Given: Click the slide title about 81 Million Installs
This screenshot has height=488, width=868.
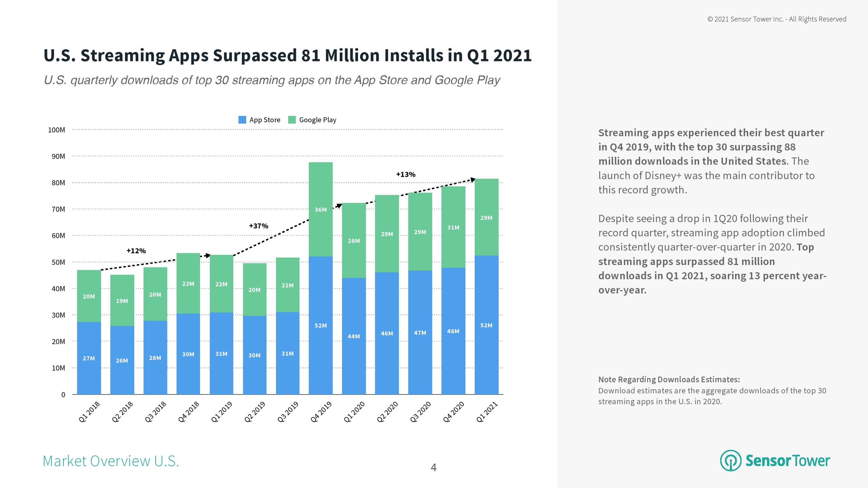Looking at the screenshot, I should pyautogui.click(x=288, y=55).
